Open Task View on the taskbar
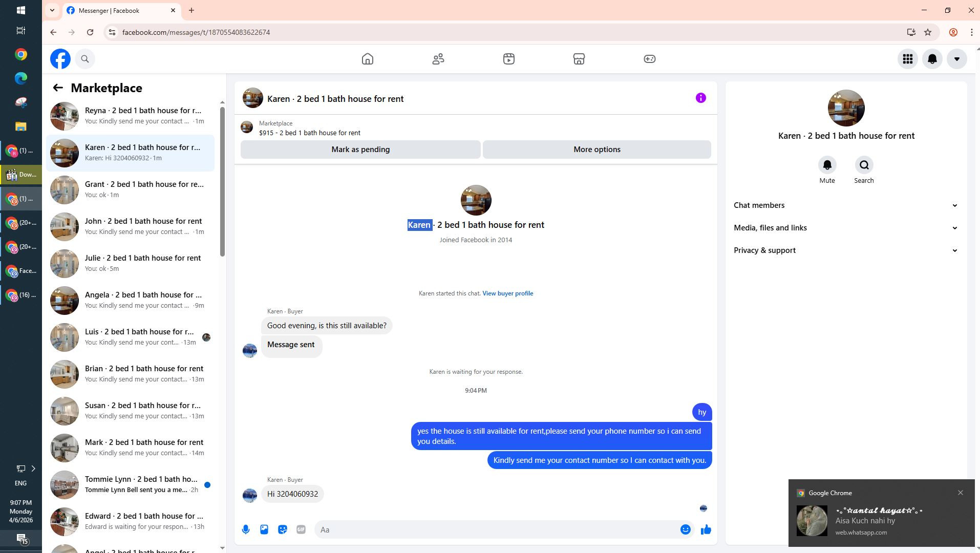 21,31
